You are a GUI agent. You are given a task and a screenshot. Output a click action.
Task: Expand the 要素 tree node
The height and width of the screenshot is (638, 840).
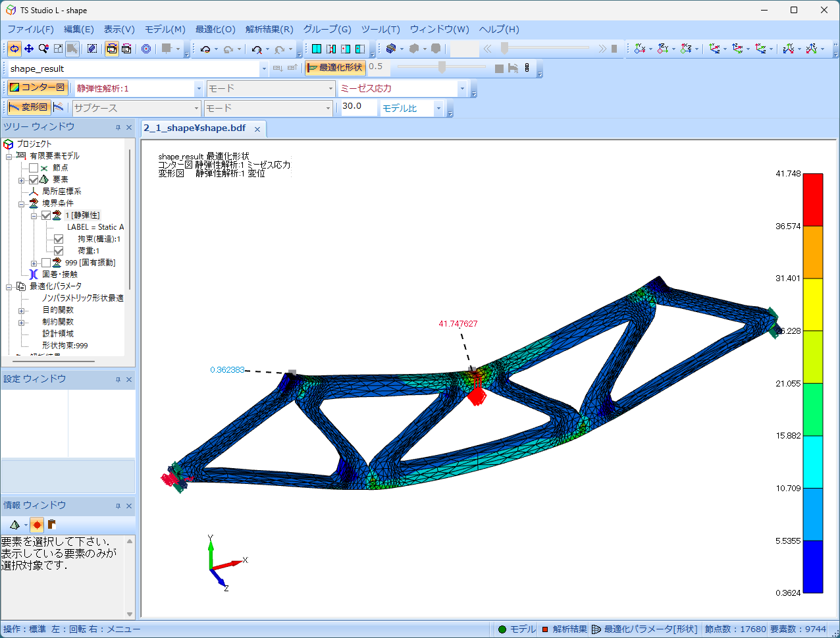pyautogui.click(x=21, y=180)
